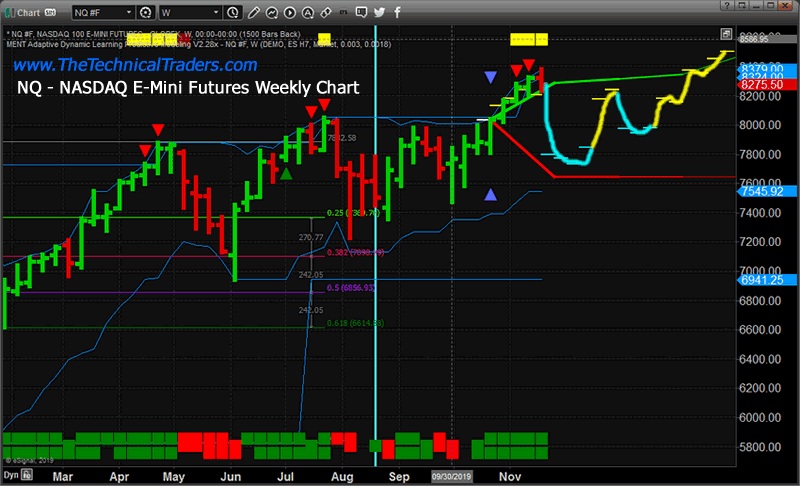Open the time template clock icon
This screenshot has height=486, width=800.
click(233, 12)
